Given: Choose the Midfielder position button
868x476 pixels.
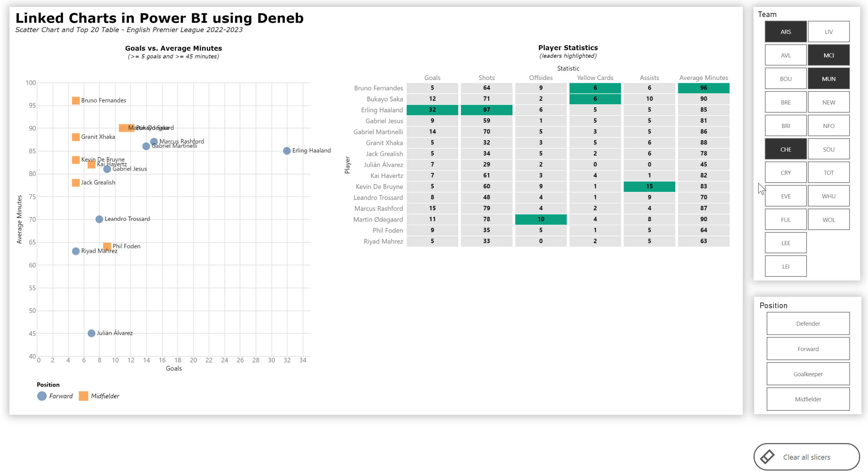Looking at the screenshot, I should [x=808, y=399].
